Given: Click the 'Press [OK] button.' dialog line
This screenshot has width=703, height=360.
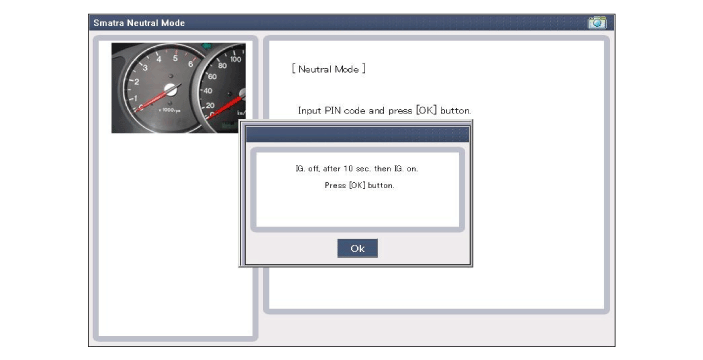Looking at the screenshot, I should [x=360, y=185].
